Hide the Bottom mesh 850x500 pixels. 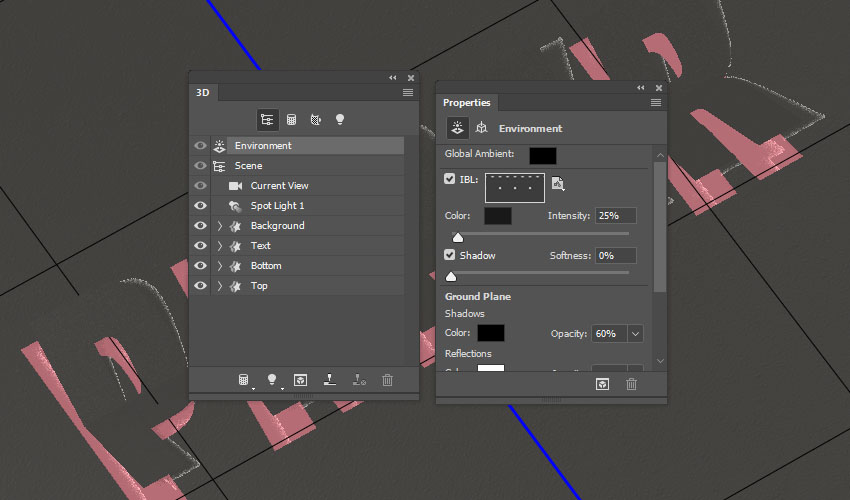200,266
